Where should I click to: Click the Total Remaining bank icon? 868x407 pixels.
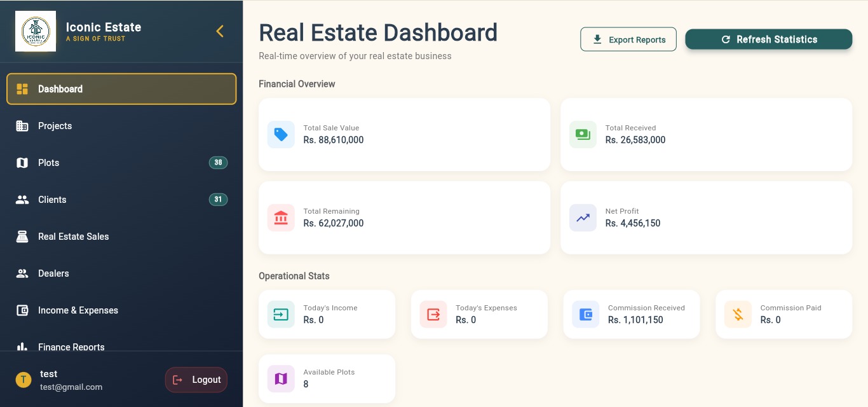tap(281, 217)
